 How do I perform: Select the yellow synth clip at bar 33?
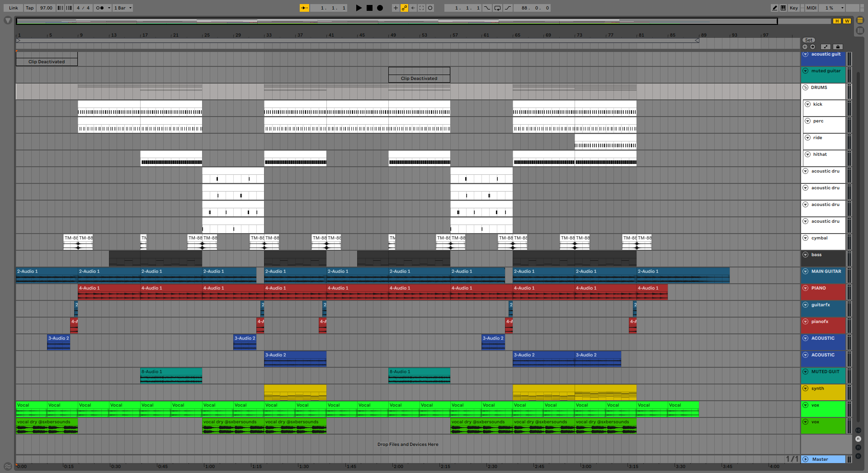(295, 392)
